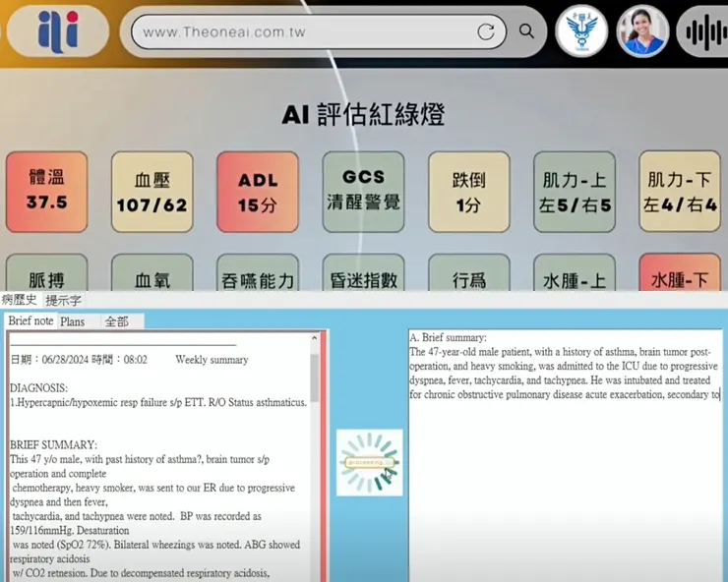Open the 水腫-上 card
The image size is (728, 582).
[575, 273]
